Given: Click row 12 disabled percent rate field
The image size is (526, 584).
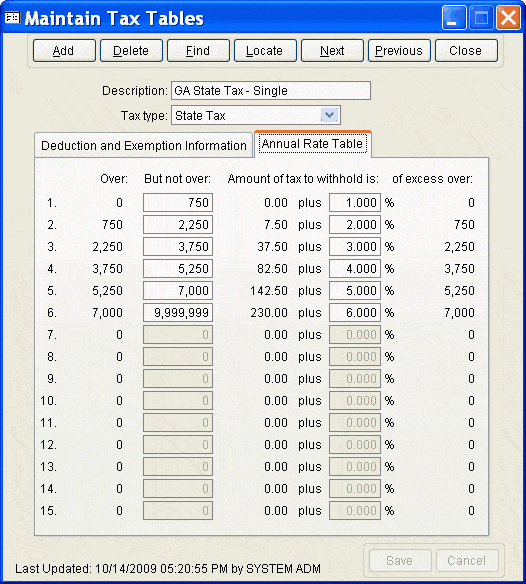Looking at the screenshot, I should tap(355, 445).
